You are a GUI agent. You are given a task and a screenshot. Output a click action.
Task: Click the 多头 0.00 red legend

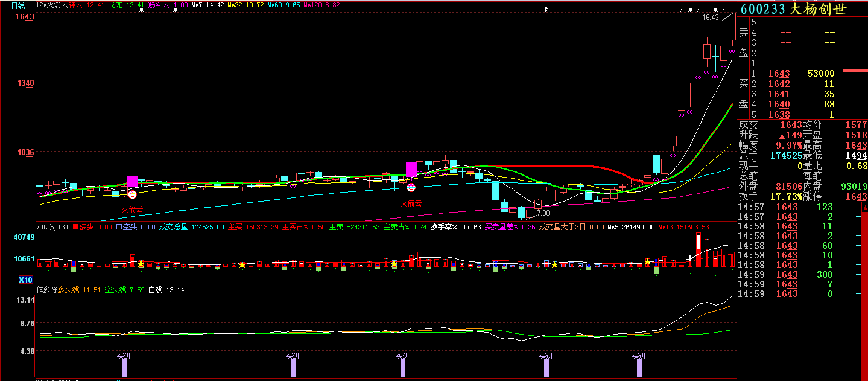93,227
